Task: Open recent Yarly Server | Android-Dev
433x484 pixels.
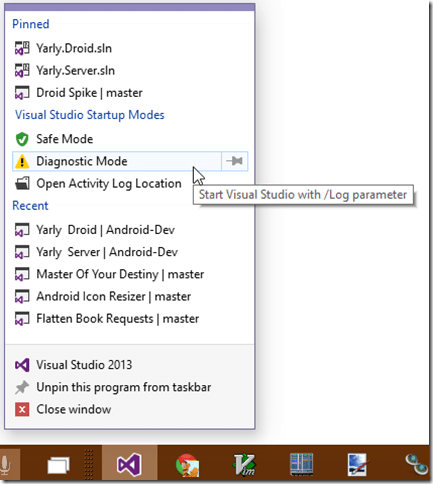Action: tap(130, 252)
